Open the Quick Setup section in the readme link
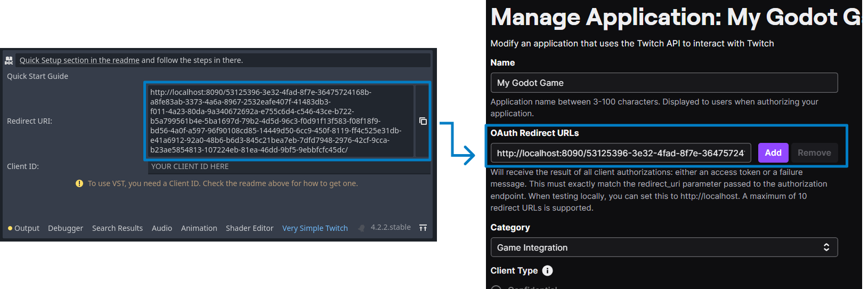868x289 pixels. (x=79, y=60)
